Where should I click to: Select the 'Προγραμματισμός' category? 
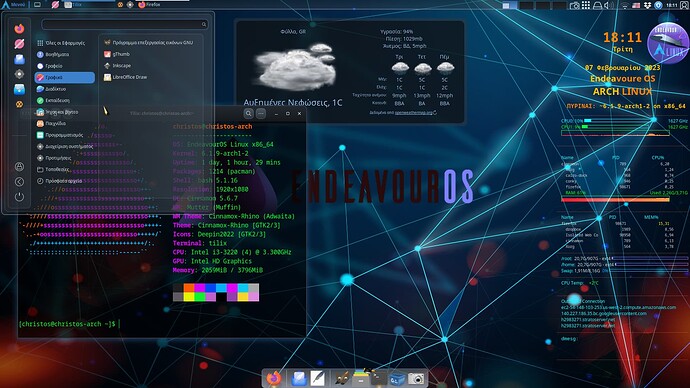pos(64,135)
